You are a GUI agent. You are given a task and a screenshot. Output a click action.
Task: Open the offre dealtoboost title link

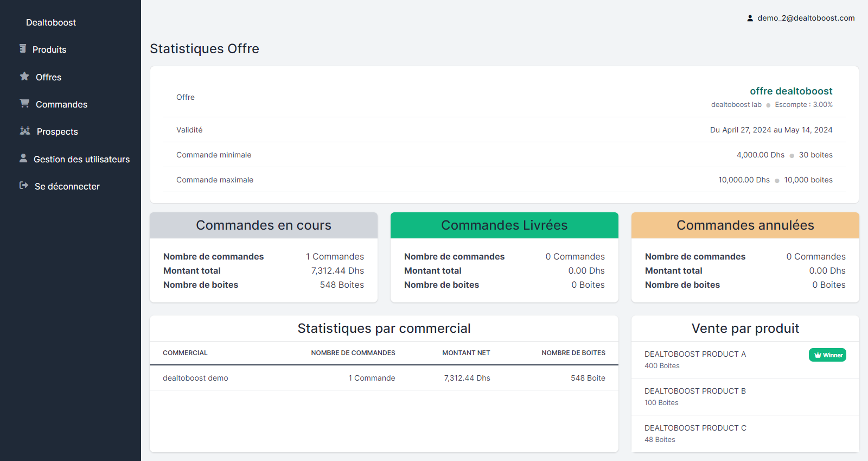(x=791, y=91)
